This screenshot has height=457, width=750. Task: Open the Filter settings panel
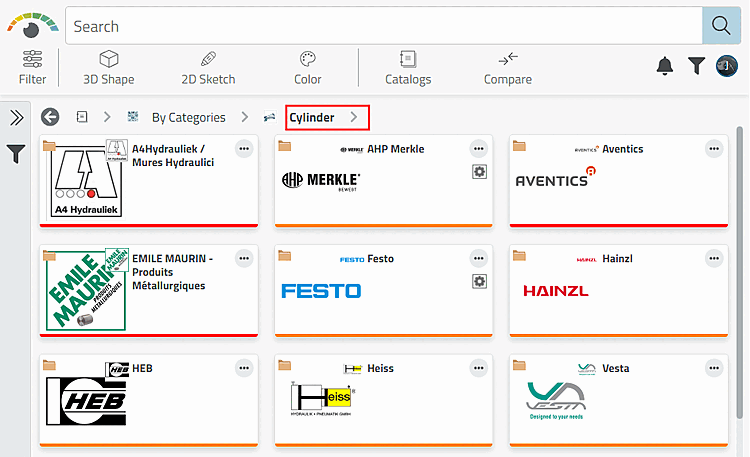(x=32, y=67)
